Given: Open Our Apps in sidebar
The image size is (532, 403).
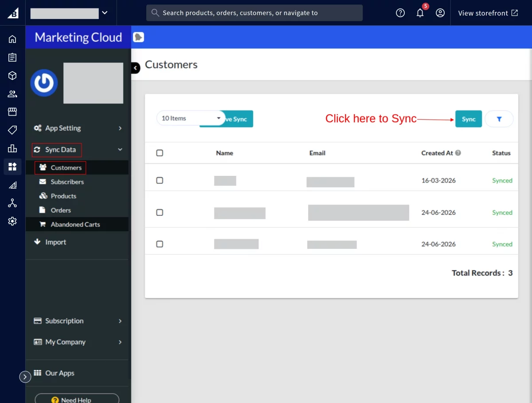Looking at the screenshot, I should tap(60, 373).
